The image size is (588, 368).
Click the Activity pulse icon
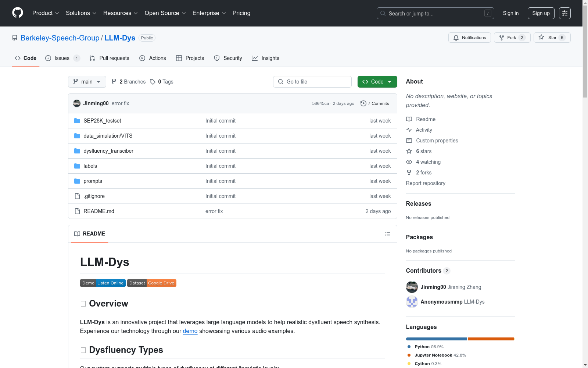(x=409, y=130)
